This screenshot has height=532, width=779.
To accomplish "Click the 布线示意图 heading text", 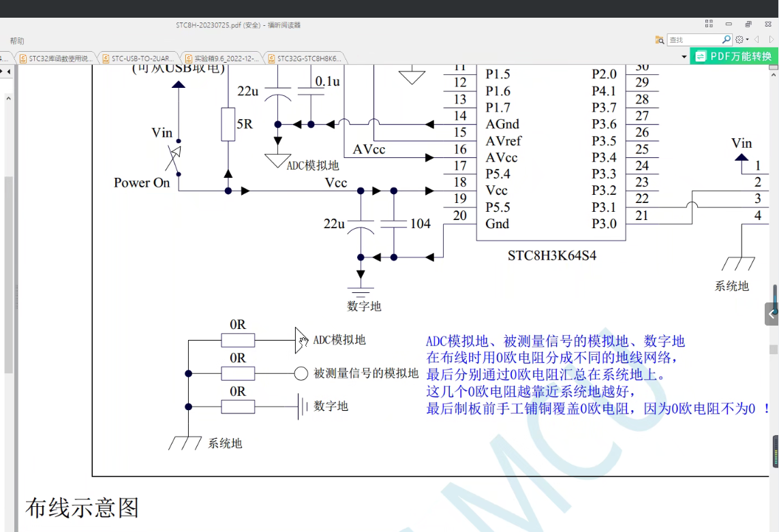I will tap(82, 507).
